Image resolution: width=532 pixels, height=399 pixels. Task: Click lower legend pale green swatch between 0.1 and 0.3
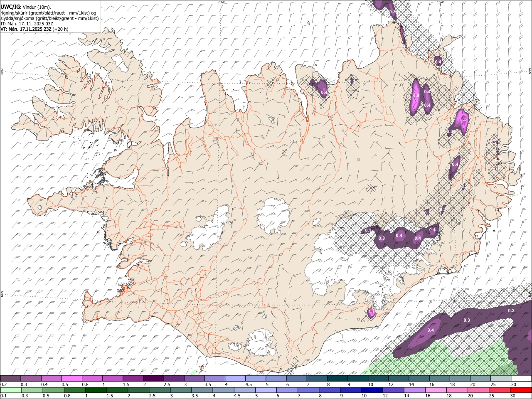point(11,390)
